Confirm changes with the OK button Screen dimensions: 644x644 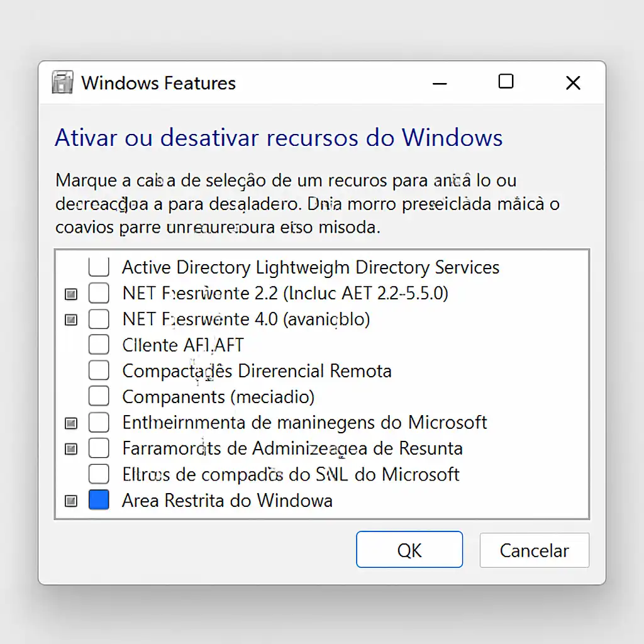click(409, 550)
